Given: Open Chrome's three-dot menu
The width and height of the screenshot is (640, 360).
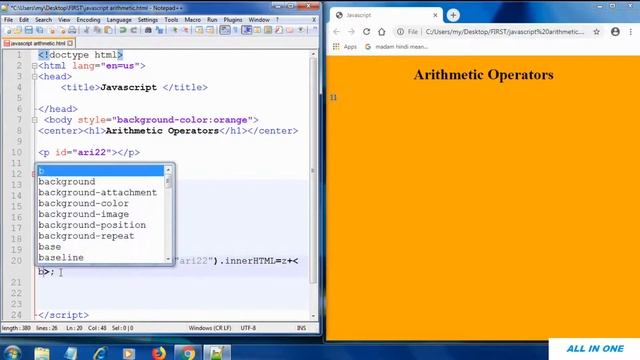Looking at the screenshot, I should (x=631, y=31).
